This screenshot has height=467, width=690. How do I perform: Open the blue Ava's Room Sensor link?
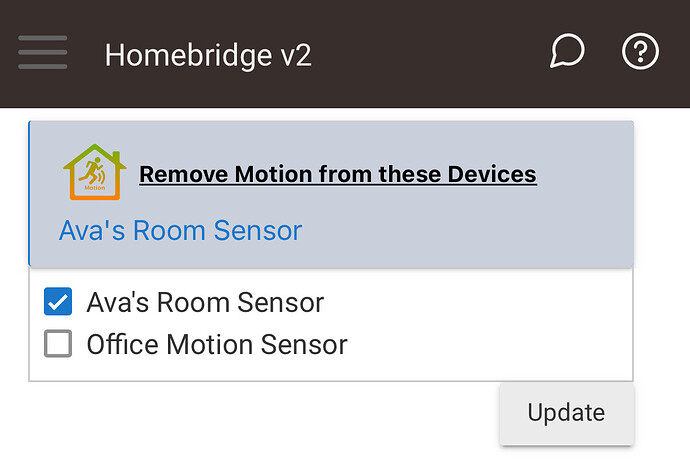[x=180, y=231]
